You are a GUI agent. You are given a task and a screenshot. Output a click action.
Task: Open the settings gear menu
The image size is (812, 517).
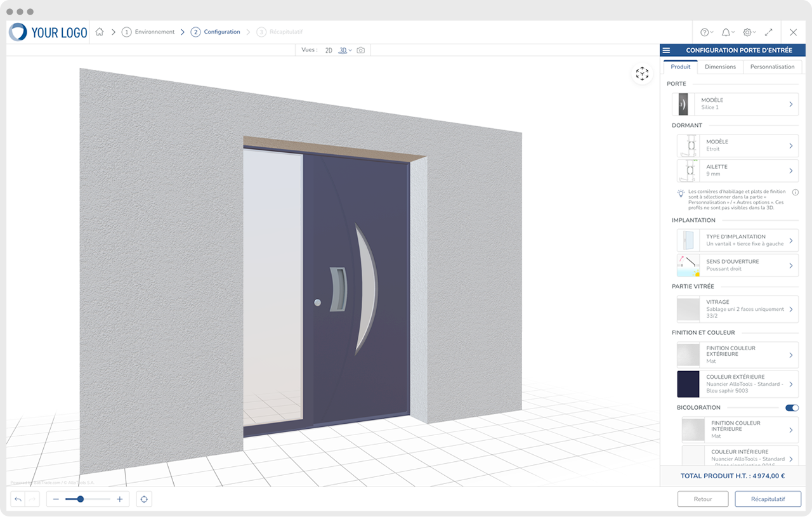pos(749,32)
